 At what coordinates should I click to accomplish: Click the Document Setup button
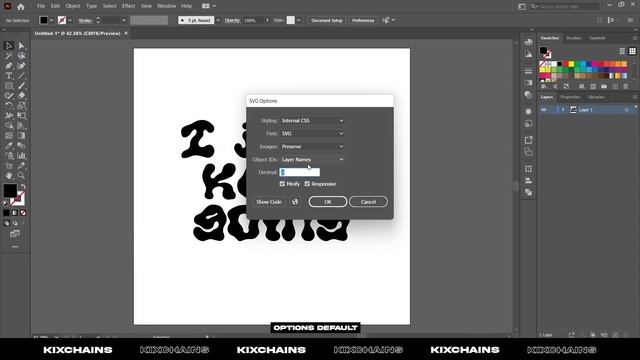click(x=327, y=20)
